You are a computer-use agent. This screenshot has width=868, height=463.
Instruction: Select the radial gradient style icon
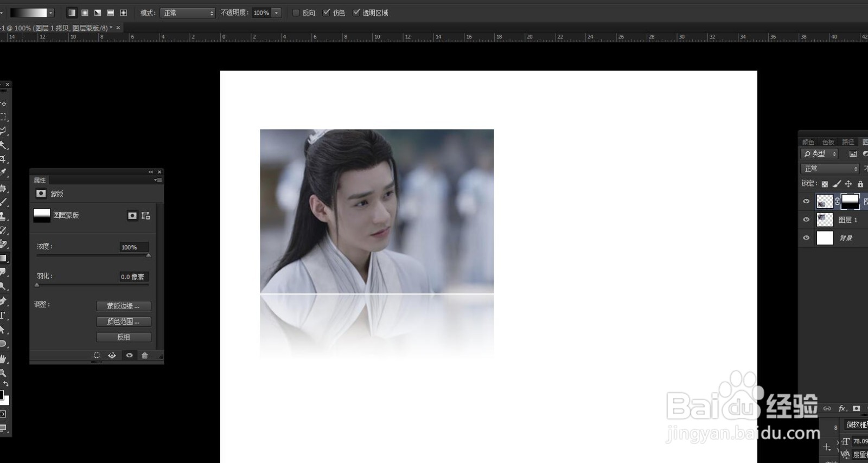[x=85, y=12]
